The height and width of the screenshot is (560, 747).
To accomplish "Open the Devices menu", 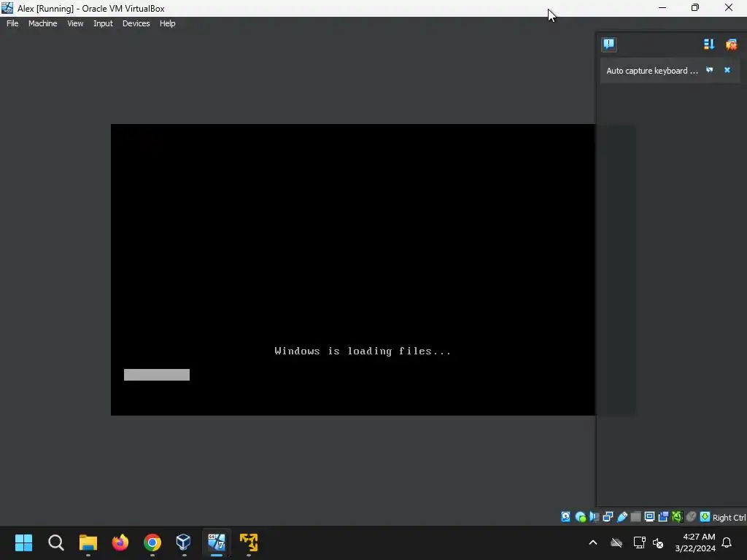I will (136, 23).
